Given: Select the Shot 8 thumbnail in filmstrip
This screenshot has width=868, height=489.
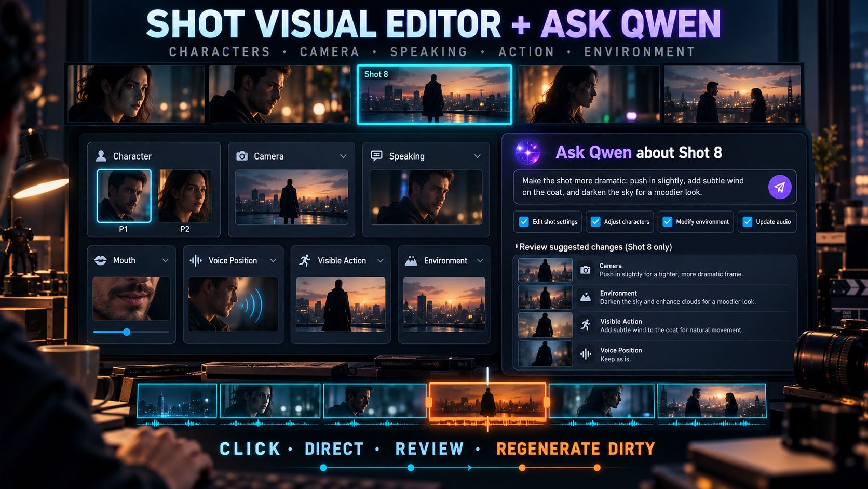Looking at the screenshot, I should pyautogui.click(x=435, y=95).
